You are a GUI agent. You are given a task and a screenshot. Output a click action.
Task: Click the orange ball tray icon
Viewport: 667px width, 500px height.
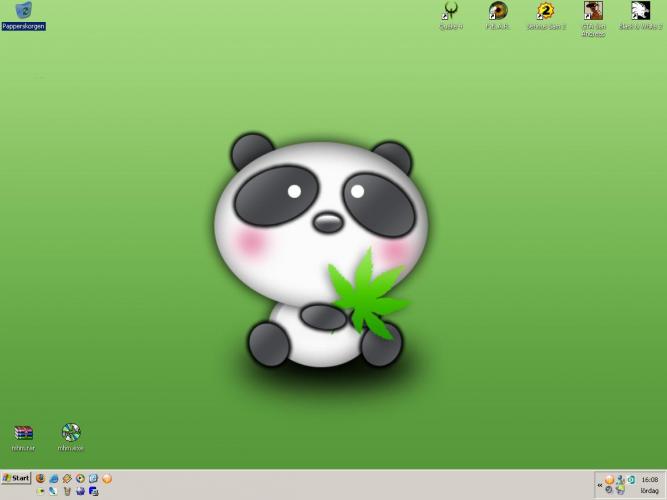tap(610, 480)
